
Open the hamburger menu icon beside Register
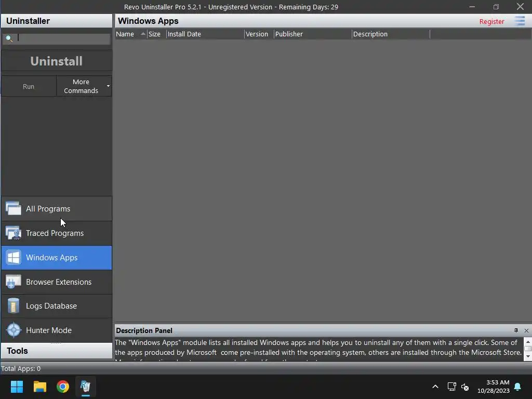(x=520, y=21)
